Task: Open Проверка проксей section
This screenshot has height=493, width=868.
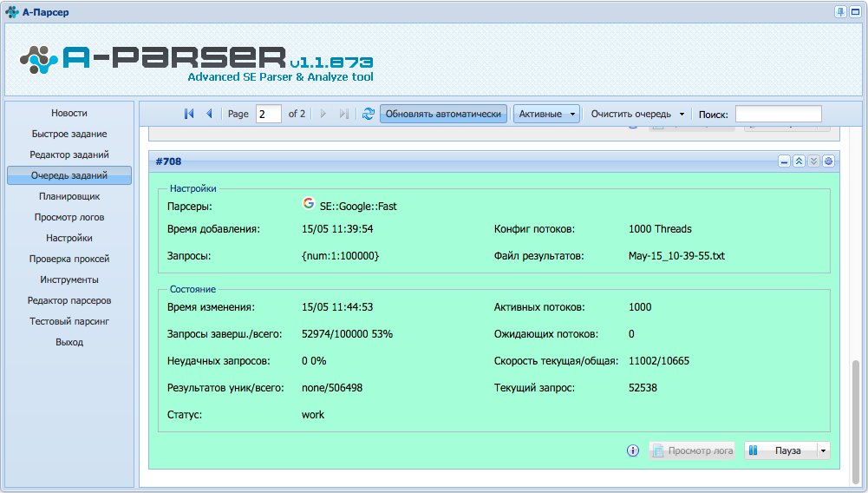Action: coord(69,259)
